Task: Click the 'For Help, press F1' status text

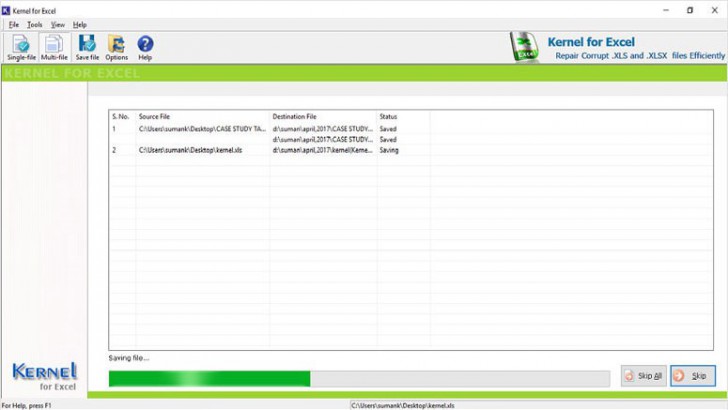Action: click(26, 405)
